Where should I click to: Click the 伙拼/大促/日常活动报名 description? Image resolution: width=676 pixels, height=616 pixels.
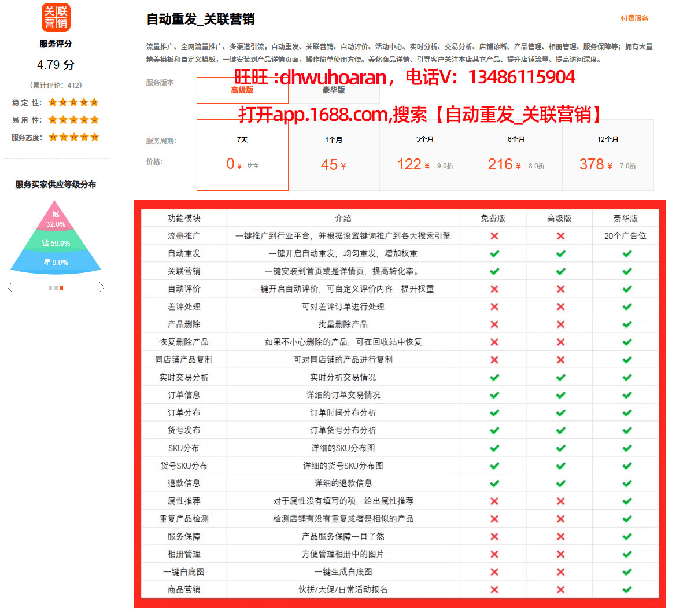pos(343,589)
